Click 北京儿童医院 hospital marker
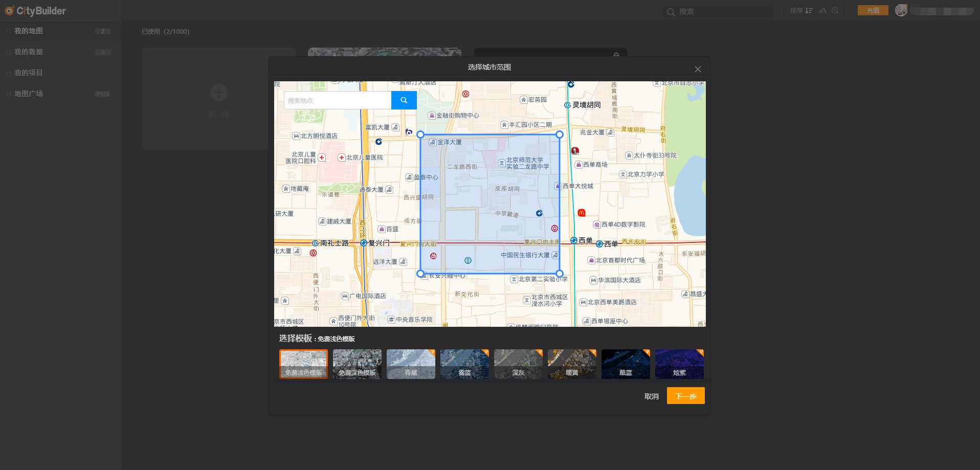The height and width of the screenshot is (470, 980). pyautogui.click(x=341, y=158)
